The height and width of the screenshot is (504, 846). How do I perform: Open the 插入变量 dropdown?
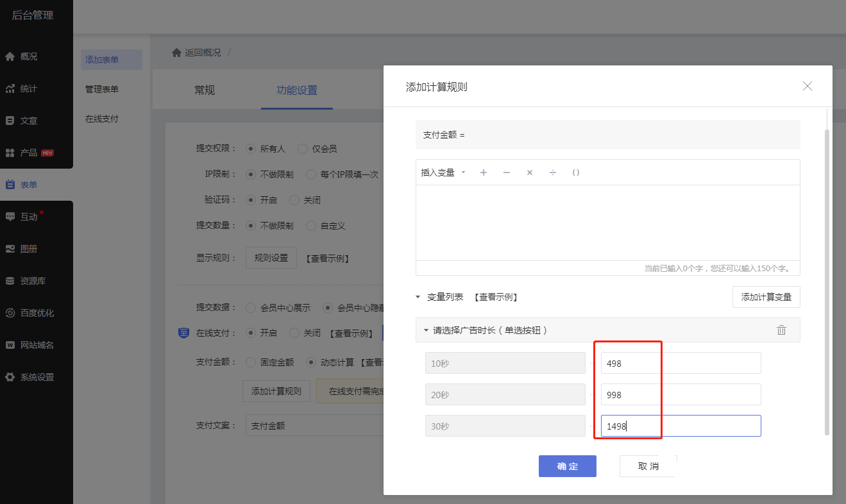[443, 172]
